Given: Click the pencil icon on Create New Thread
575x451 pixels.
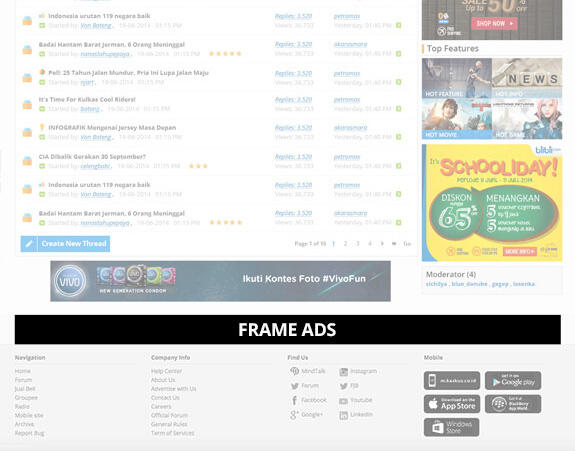Looking at the screenshot, I should 29,244.
